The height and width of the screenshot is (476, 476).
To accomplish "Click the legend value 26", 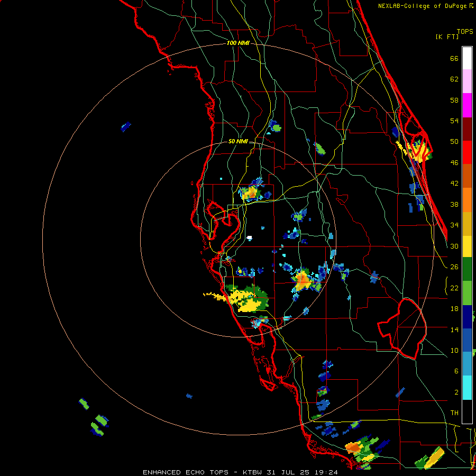I will click(x=454, y=267).
